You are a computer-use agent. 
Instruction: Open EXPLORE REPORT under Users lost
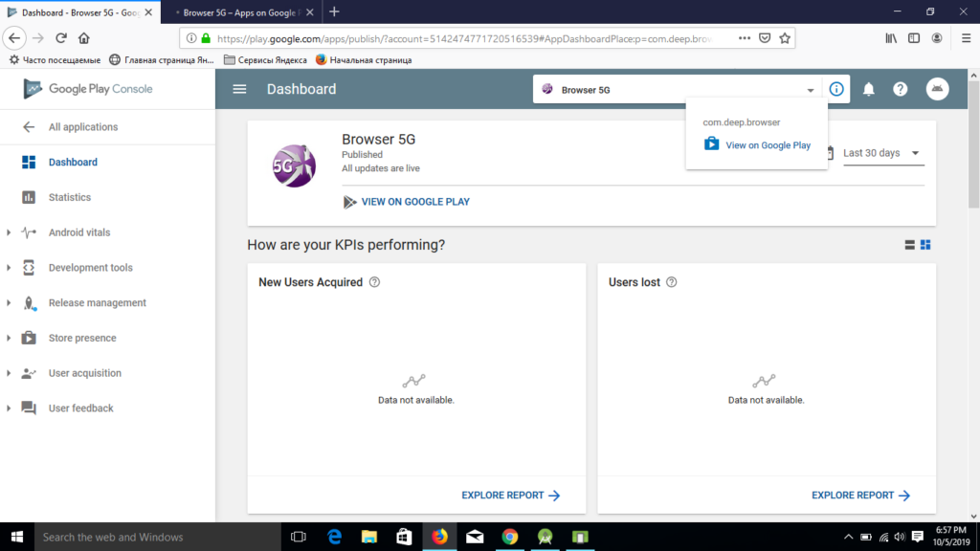[855, 495]
